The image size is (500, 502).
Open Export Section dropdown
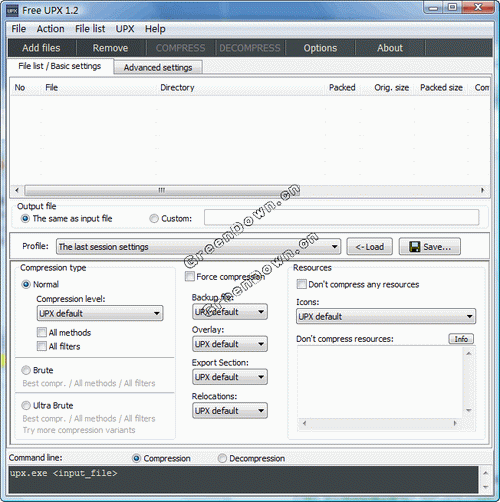point(230,377)
